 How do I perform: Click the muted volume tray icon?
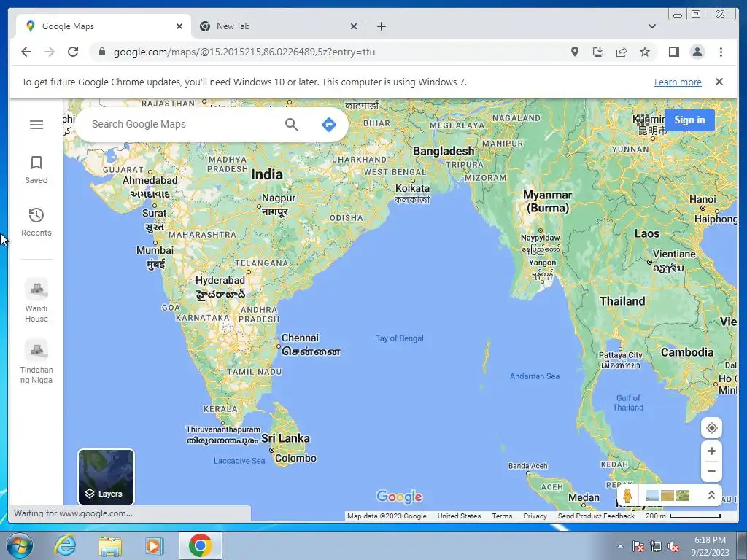(673, 546)
